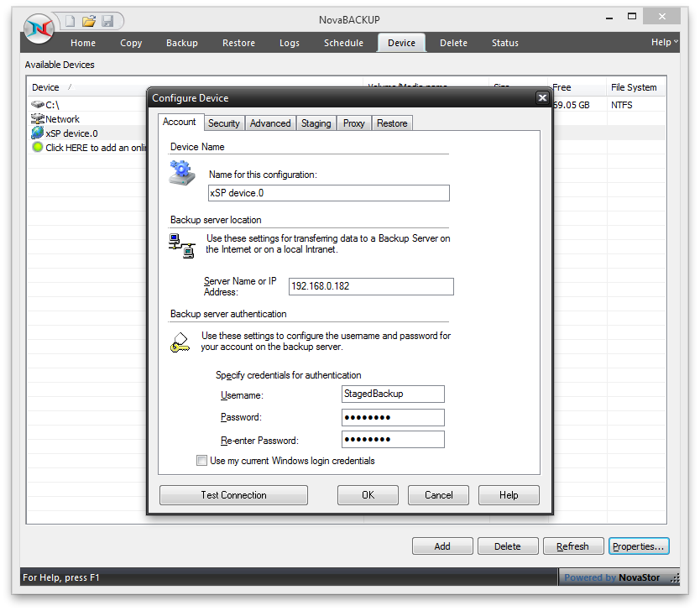Viewport: 700px width, 611px height.
Task: Switch to the Proxy tab
Action: coord(354,123)
